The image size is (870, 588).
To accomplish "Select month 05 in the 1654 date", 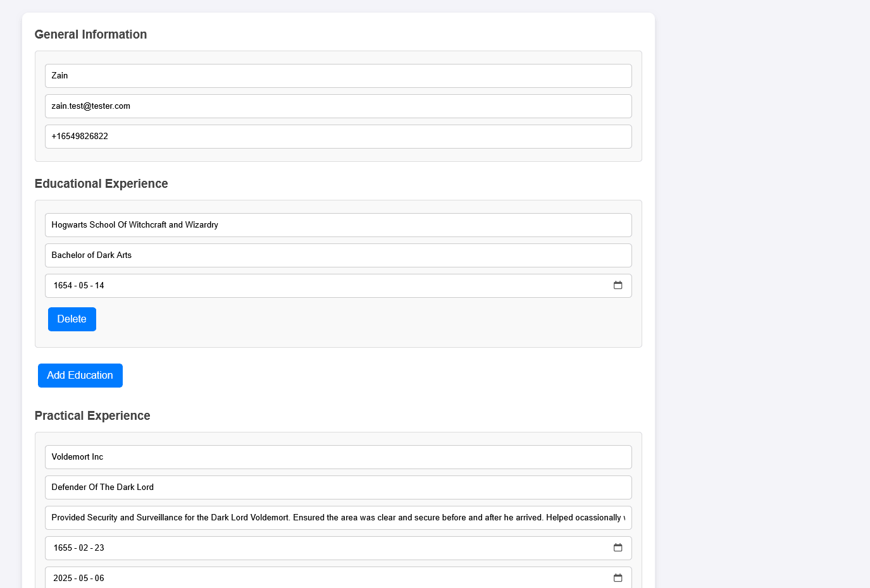I will coord(84,286).
